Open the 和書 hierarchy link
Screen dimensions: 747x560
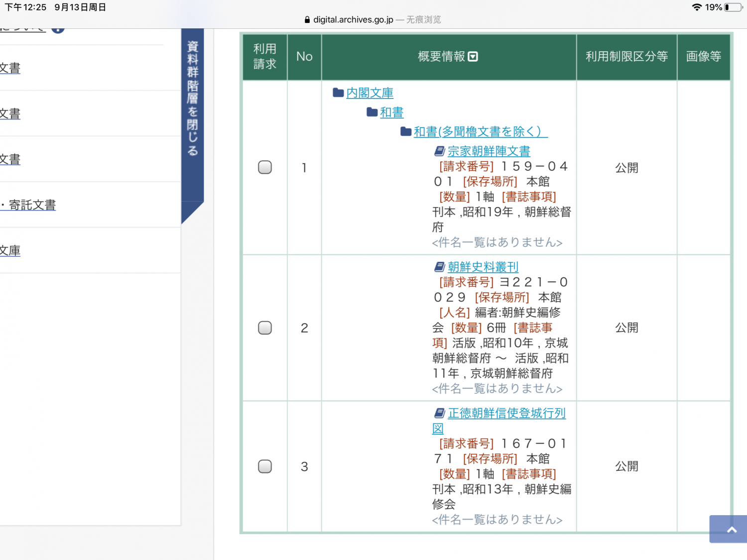coord(391,112)
